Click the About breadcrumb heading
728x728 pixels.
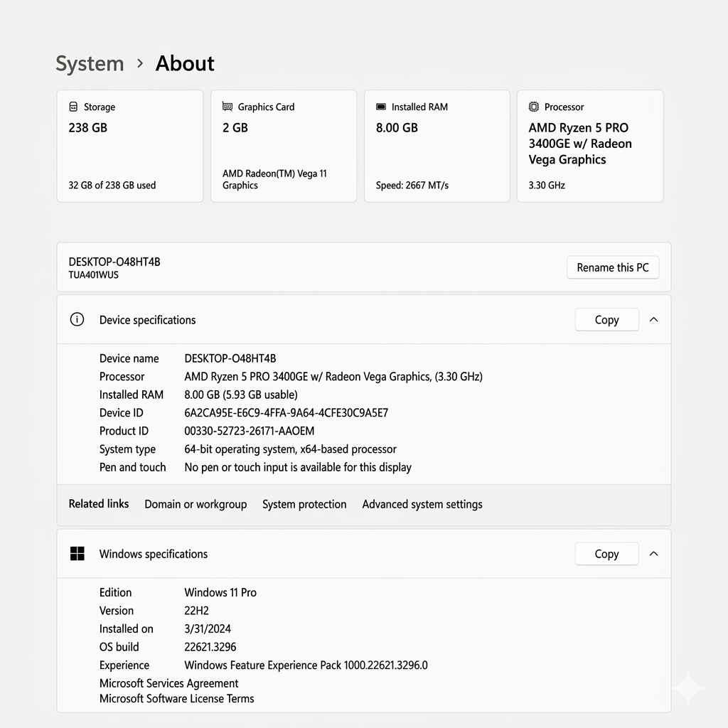pyautogui.click(x=185, y=63)
